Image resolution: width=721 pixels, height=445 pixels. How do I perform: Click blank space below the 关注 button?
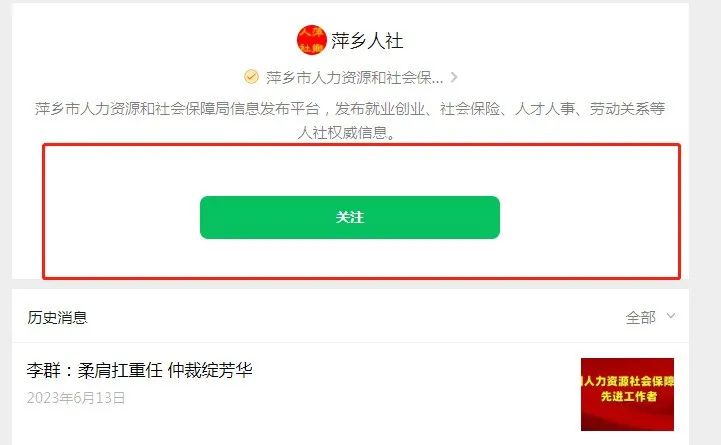pos(350,257)
